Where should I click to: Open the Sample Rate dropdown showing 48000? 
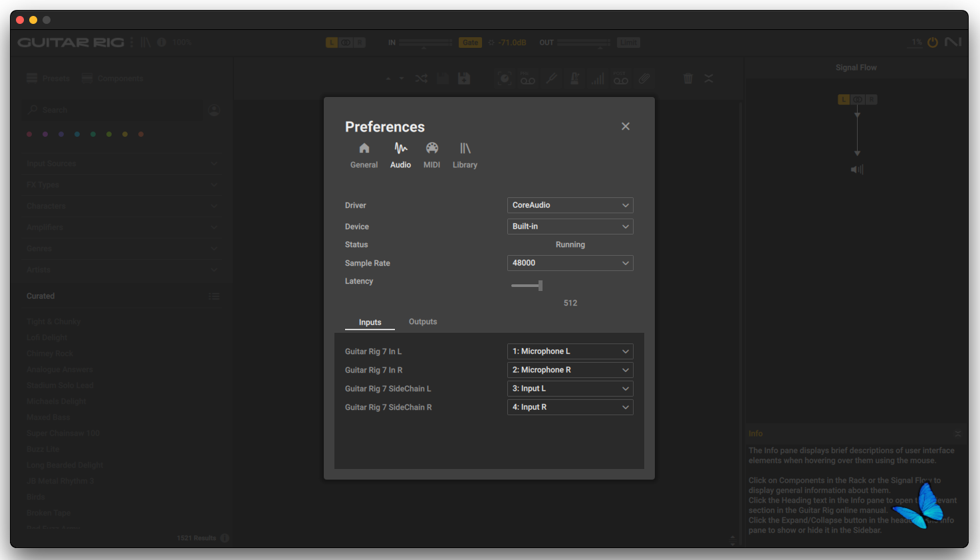[570, 263]
